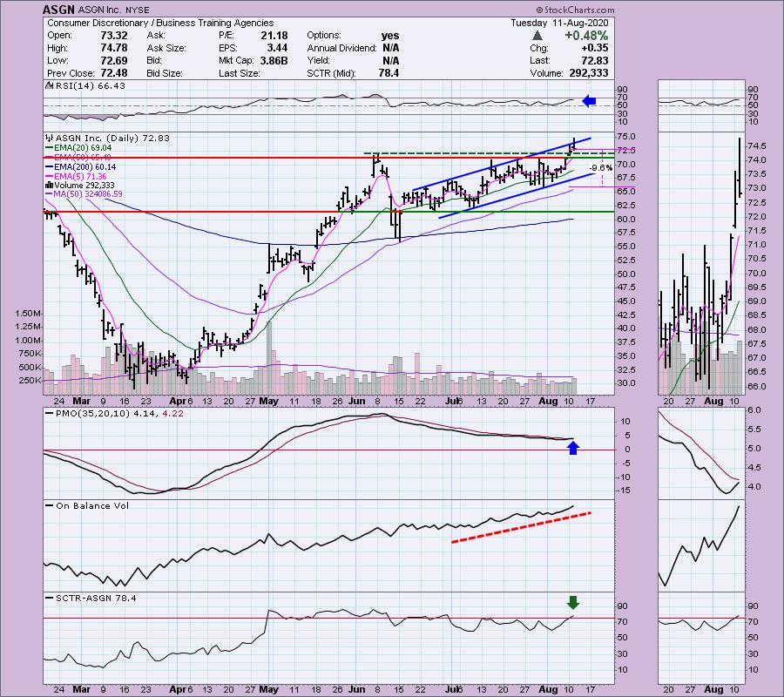Image resolution: width=784 pixels, height=697 pixels.
Task: Click the StockCharts.com copyright label
Action: pos(575,10)
